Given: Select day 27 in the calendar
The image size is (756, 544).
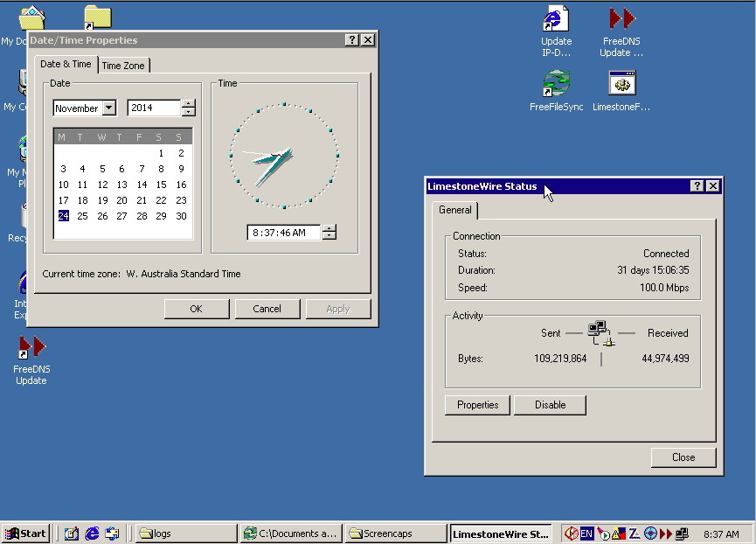Looking at the screenshot, I should [x=122, y=216].
